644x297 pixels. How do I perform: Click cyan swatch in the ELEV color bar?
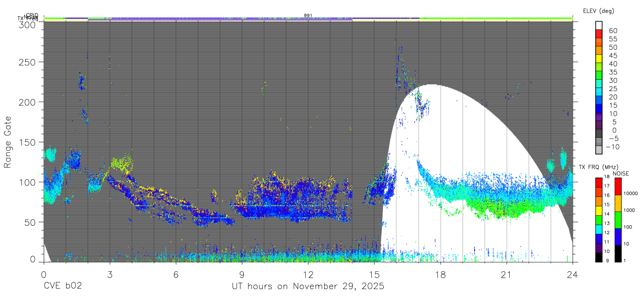(599, 92)
